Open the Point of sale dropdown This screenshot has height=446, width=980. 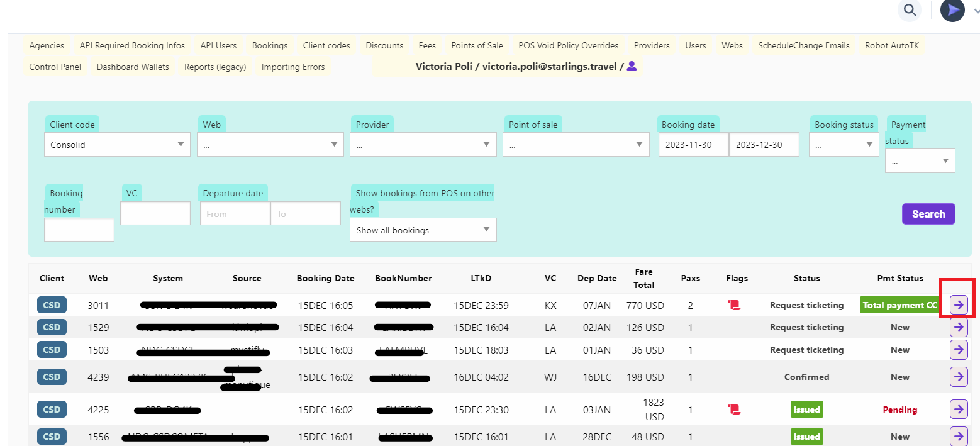click(576, 145)
